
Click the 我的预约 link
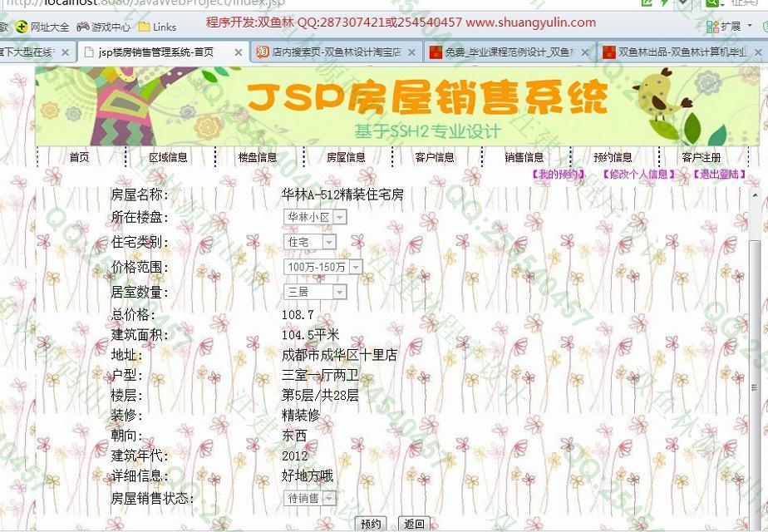coord(559,174)
